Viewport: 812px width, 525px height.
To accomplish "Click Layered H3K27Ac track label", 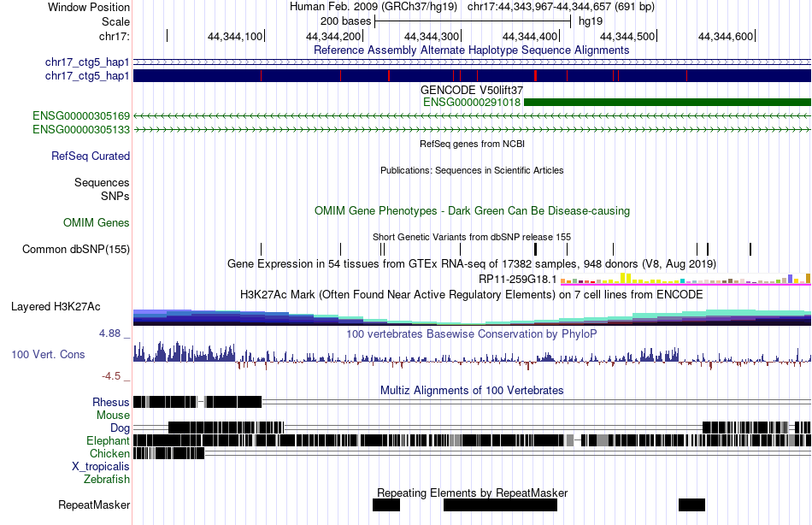I will coord(56,307).
